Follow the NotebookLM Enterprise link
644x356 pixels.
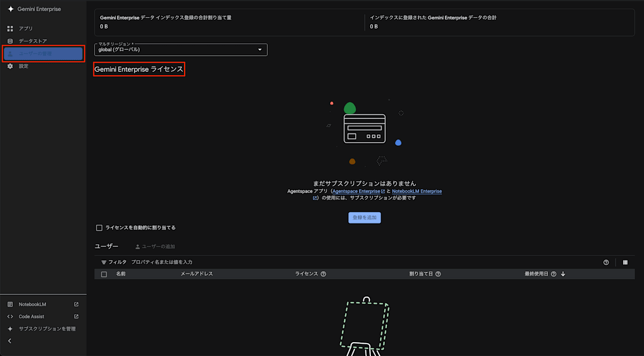[417, 191]
